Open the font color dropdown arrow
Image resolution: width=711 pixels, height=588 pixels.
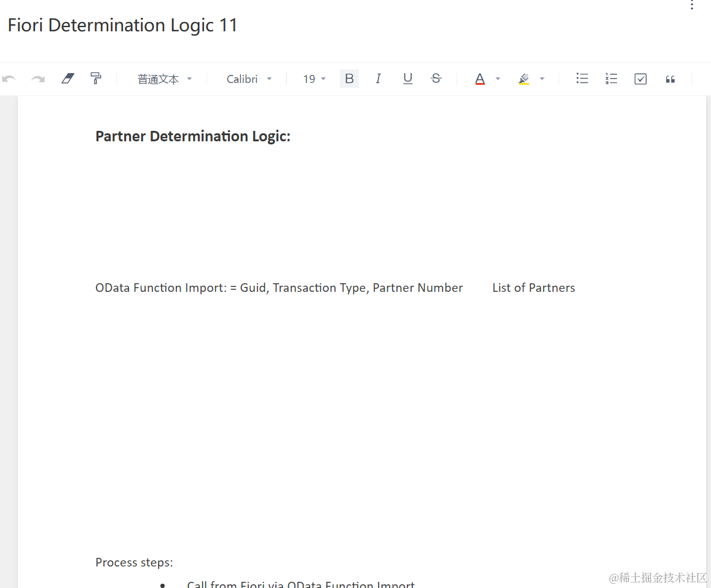point(498,79)
